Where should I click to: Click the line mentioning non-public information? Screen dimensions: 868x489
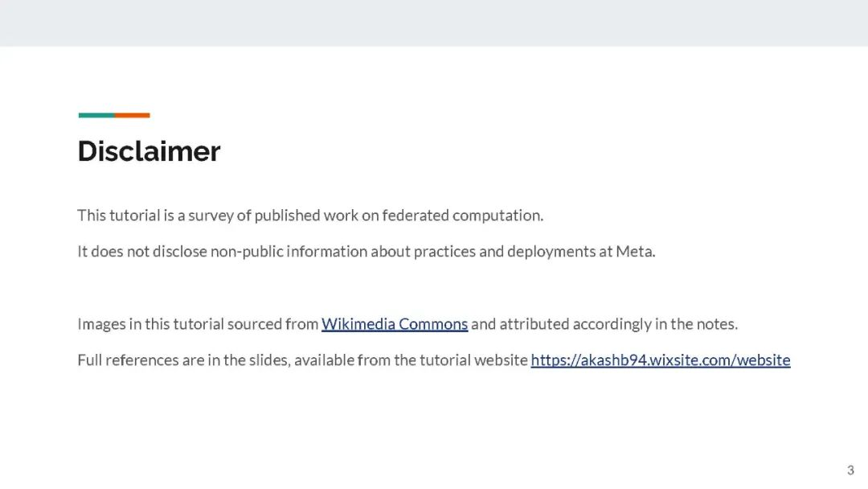click(366, 252)
